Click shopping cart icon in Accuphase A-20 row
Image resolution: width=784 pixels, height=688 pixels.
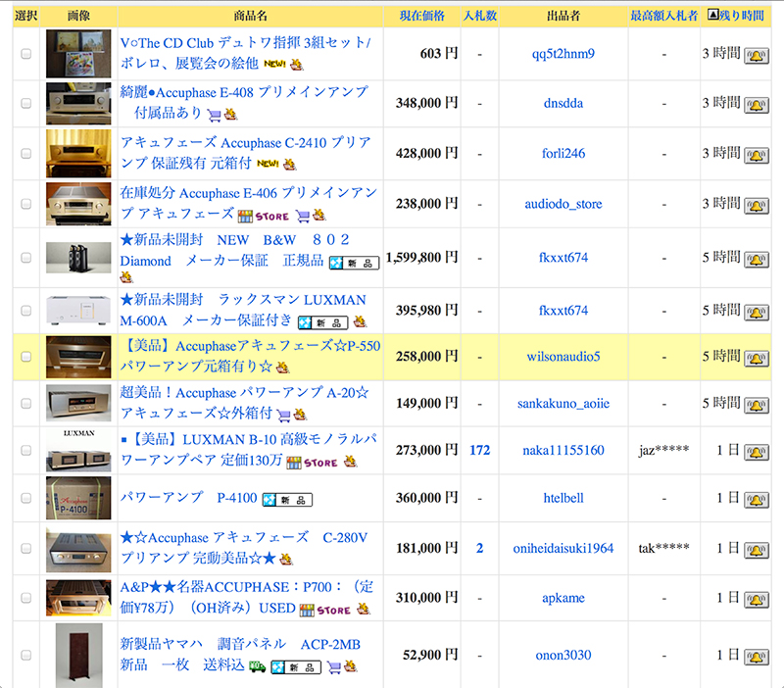click(283, 415)
